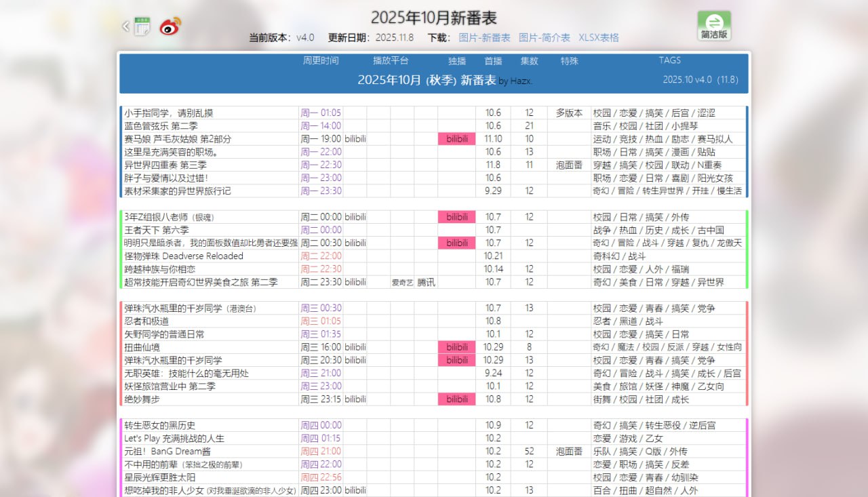Click the page heading 2025年10月新番表
The height and width of the screenshot is (497, 868).
click(434, 18)
